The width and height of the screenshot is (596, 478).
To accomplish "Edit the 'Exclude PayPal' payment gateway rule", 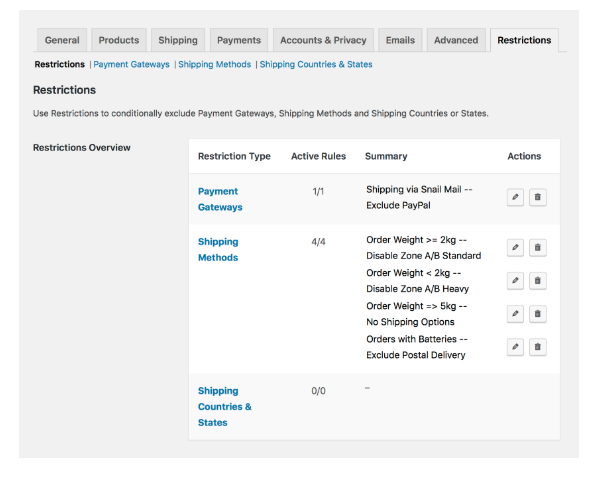I will click(x=515, y=197).
